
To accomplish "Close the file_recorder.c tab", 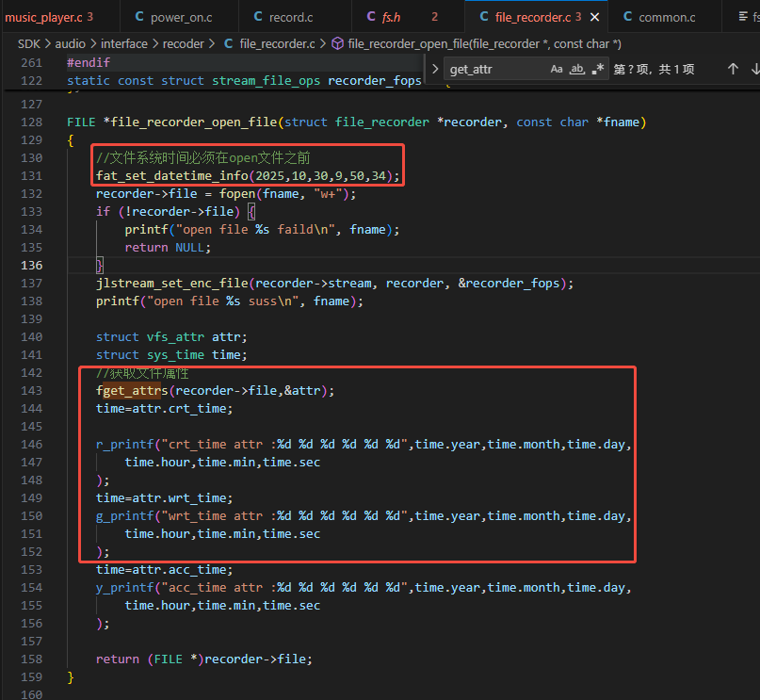I will 594,18.
